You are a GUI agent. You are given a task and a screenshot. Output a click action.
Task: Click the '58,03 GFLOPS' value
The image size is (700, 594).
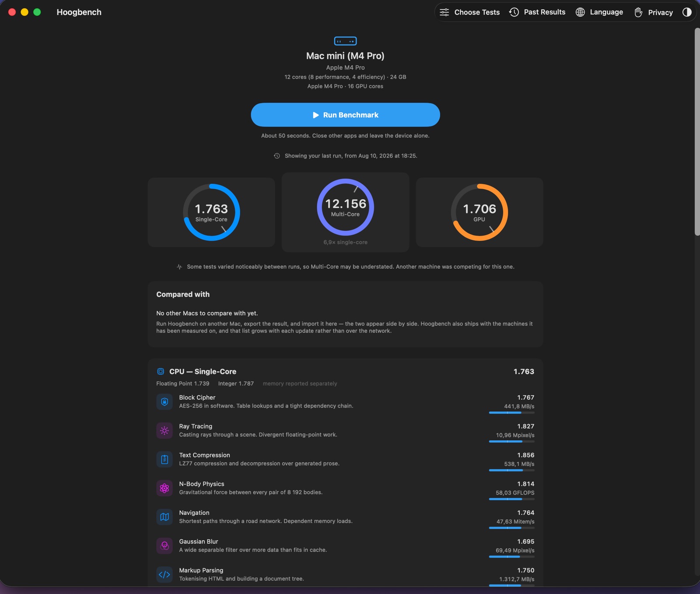[x=515, y=493]
